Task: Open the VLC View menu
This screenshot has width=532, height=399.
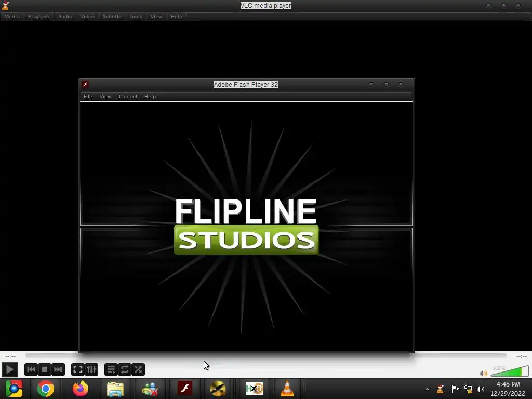Action: coord(156,16)
